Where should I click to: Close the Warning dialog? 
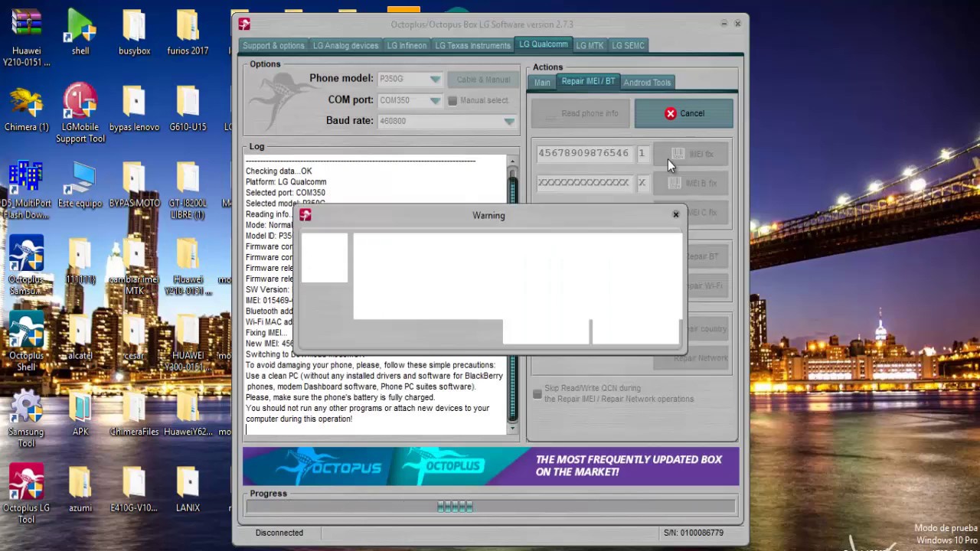pos(676,215)
